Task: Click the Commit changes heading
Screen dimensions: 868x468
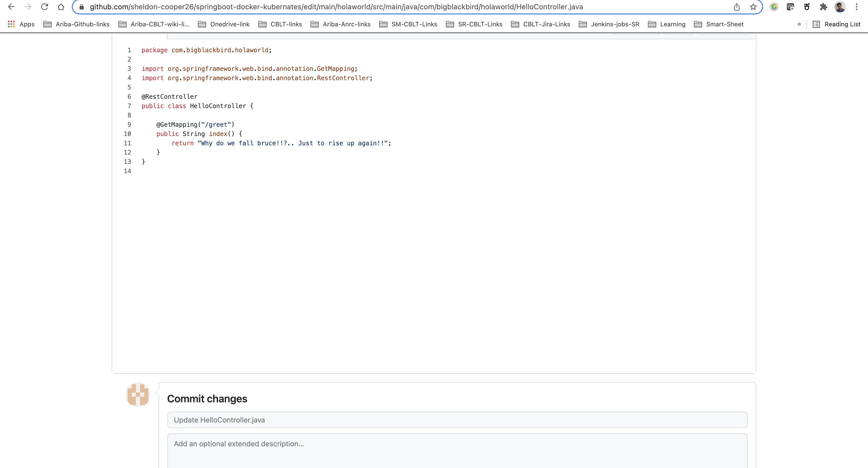Action: point(207,398)
